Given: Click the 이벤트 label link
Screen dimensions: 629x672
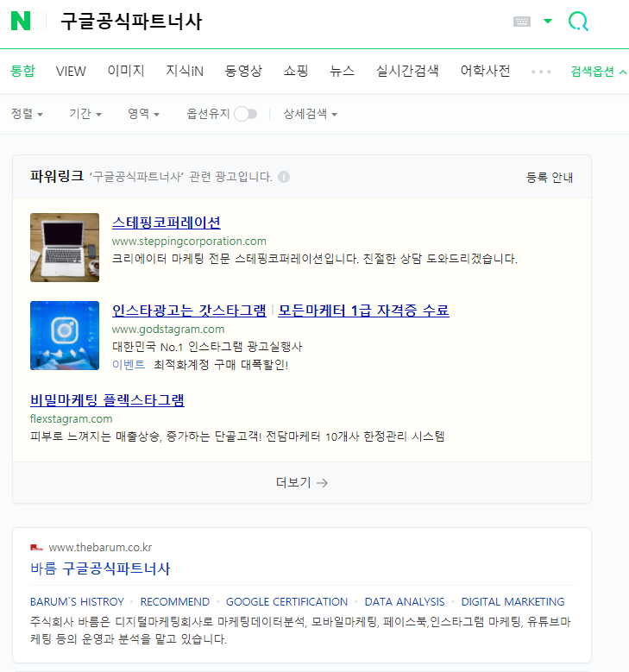Looking at the screenshot, I should [x=129, y=364].
